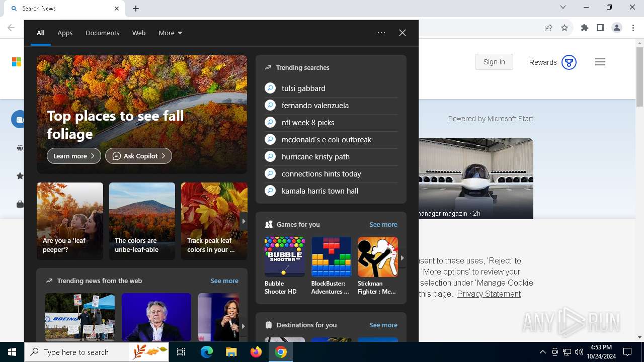Toggle Chrome side panel
Image resolution: width=644 pixels, height=362 pixels.
pyautogui.click(x=601, y=28)
